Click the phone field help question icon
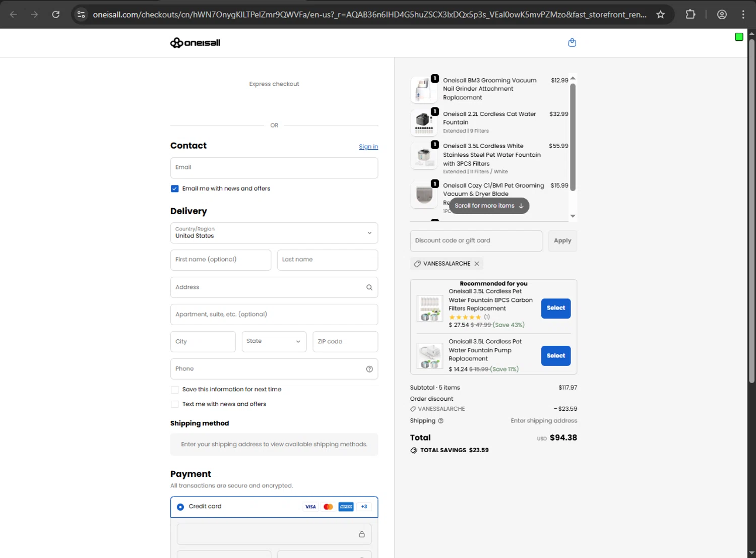 click(369, 369)
